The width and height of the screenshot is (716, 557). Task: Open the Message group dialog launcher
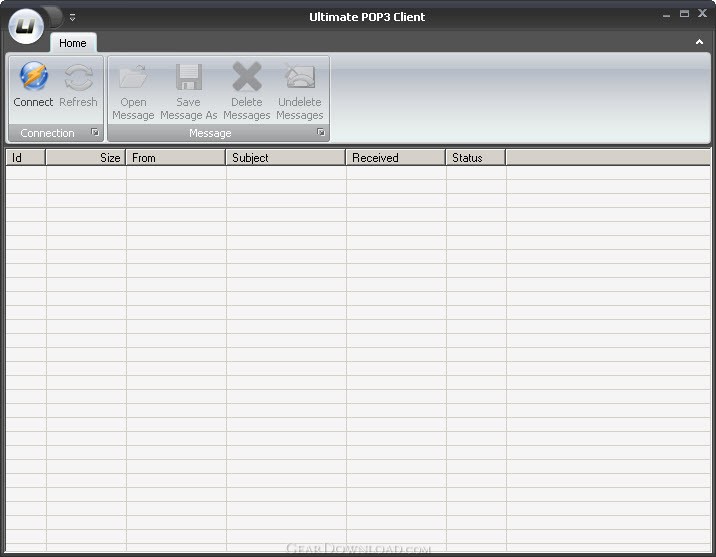tap(321, 132)
